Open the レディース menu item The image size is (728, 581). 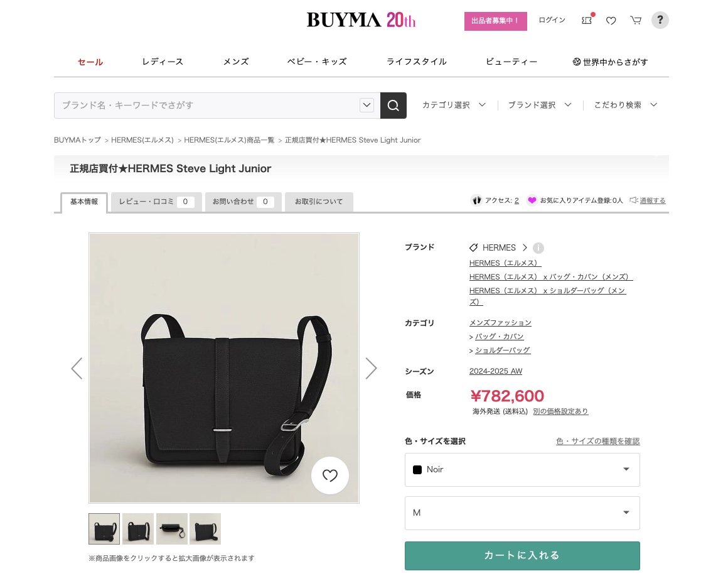[163, 62]
